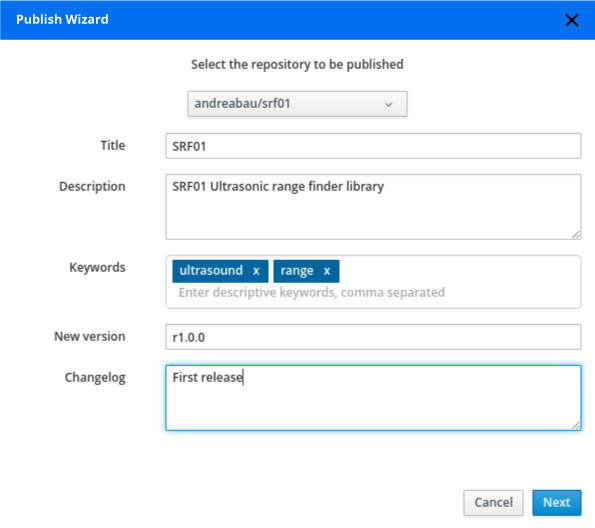Expand the repository dropdown chevron
Image resolution: width=595 pixels, height=528 pixels.
[x=388, y=104]
